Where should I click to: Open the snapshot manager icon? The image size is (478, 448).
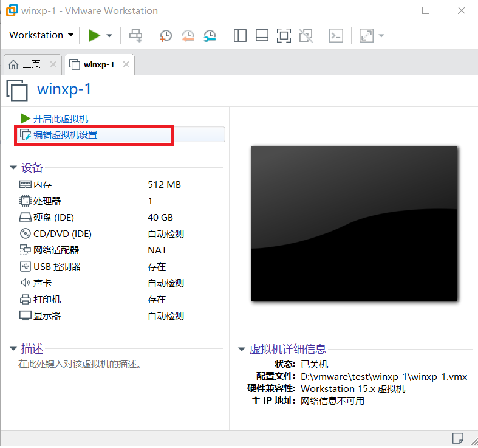pyautogui.click(x=210, y=35)
